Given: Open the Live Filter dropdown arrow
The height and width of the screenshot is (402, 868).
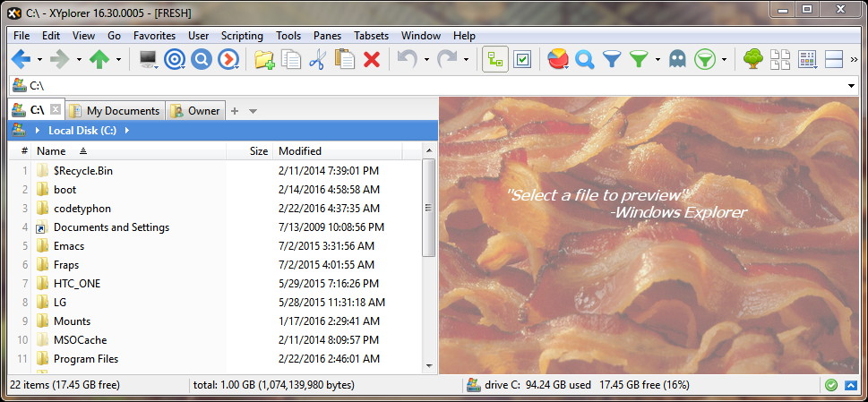Looking at the screenshot, I should point(724,59).
